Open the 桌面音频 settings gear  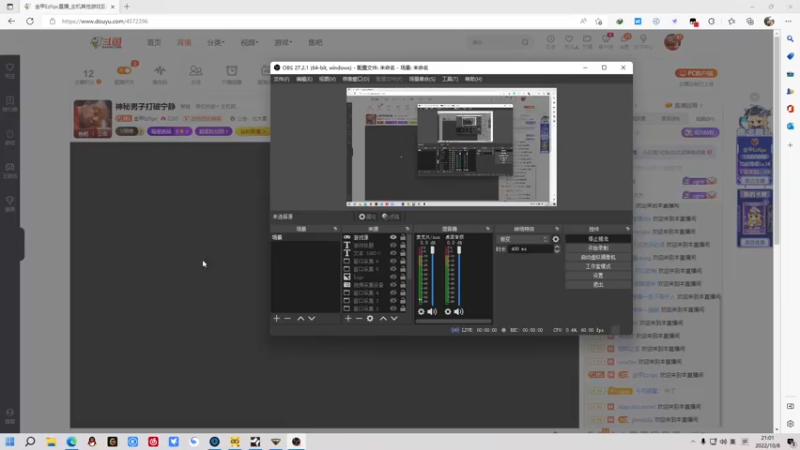point(447,312)
